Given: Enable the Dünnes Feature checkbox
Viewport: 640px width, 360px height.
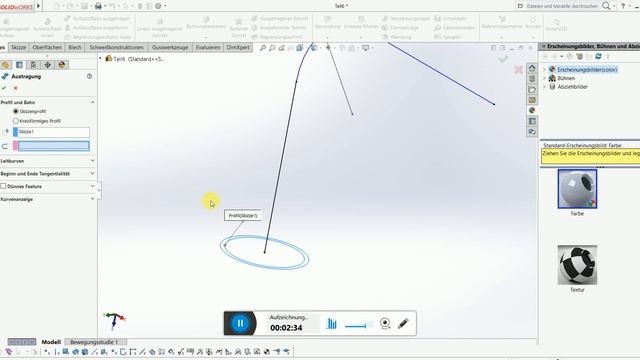Looking at the screenshot, I should 3,186.
